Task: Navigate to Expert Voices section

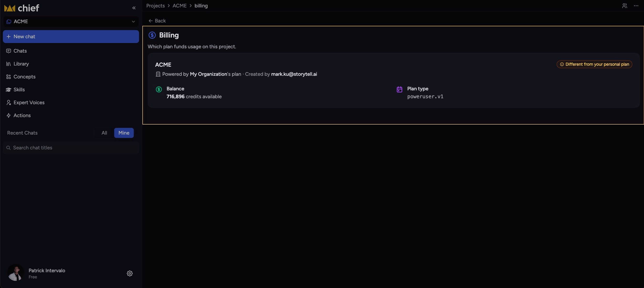Action: click(x=29, y=103)
